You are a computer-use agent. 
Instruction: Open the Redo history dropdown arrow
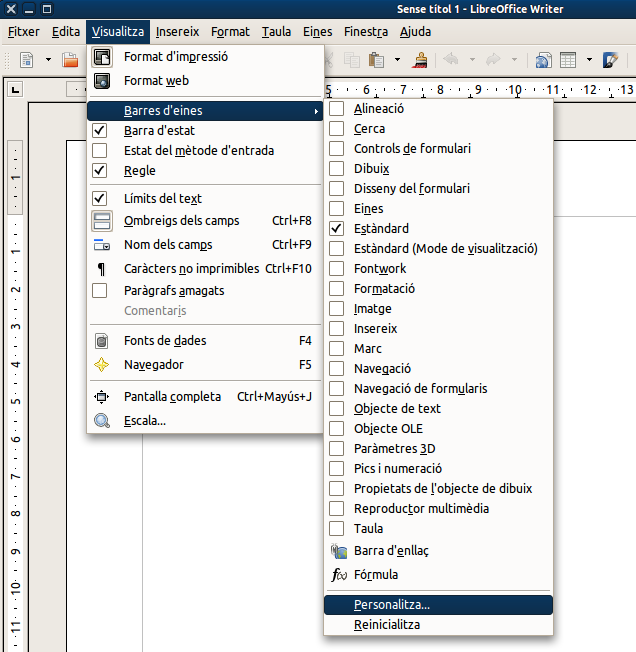(515, 60)
